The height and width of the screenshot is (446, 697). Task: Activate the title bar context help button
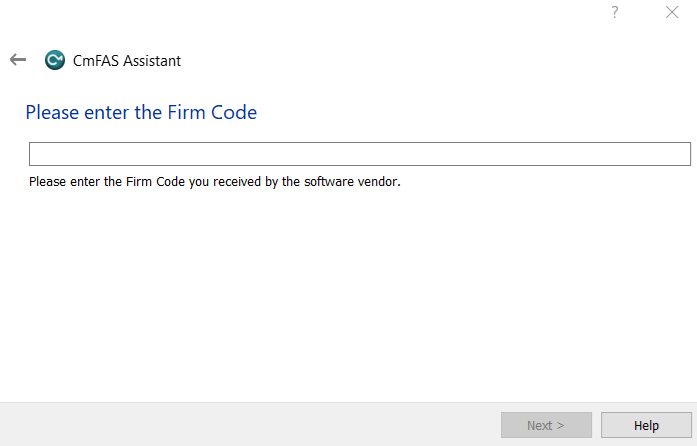pyautogui.click(x=615, y=12)
